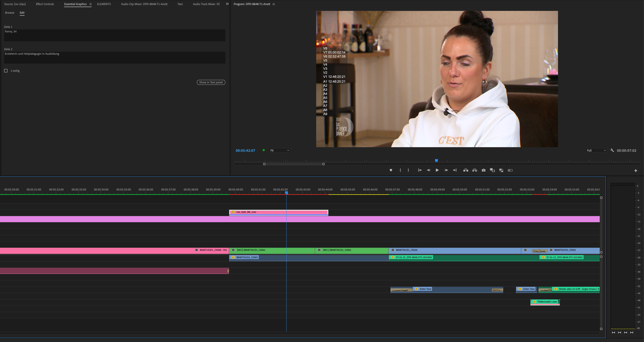The width and height of the screenshot is (644, 342).
Task: Click the Export Frame camera icon
Action: coord(484,170)
